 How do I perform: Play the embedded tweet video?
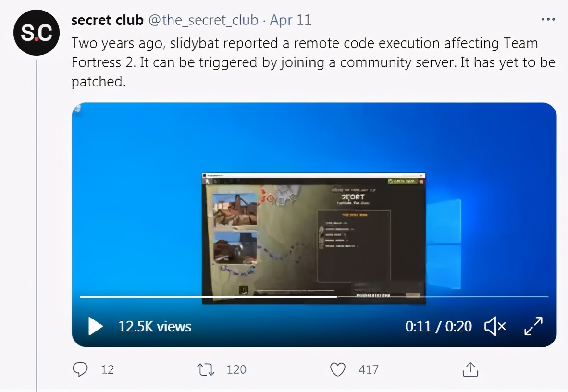coord(96,326)
